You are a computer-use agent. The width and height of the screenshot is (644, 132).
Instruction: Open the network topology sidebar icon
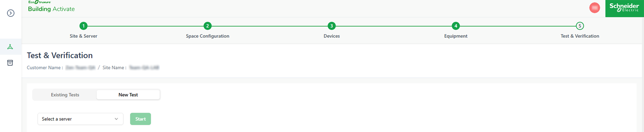[10, 47]
